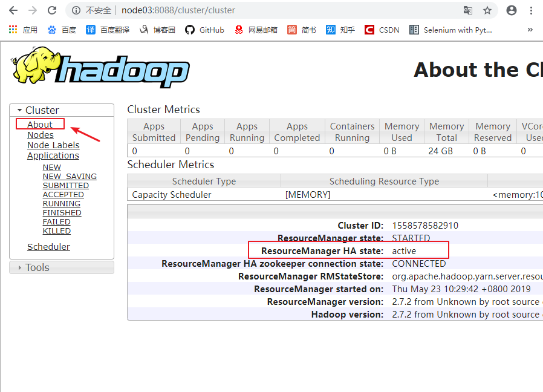The image size is (543, 392).
Task: Open the GitHub bookmark
Action: click(204, 30)
